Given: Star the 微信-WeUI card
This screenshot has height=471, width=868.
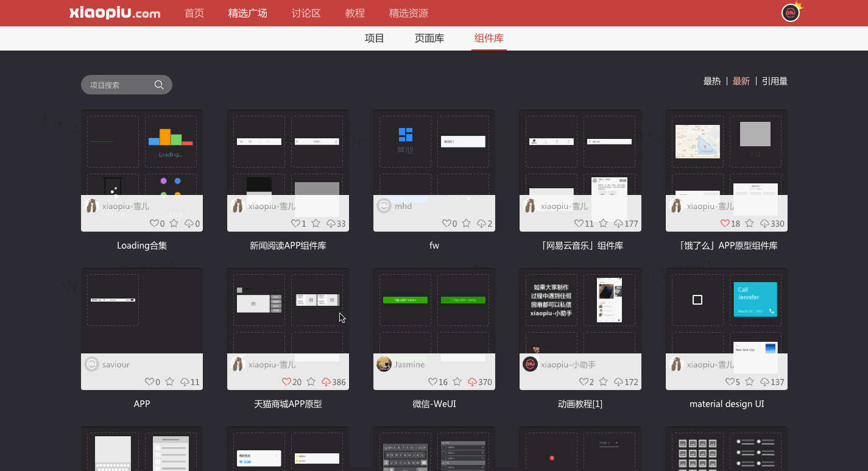Looking at the screenshot, I should click(x=457, y=382).
